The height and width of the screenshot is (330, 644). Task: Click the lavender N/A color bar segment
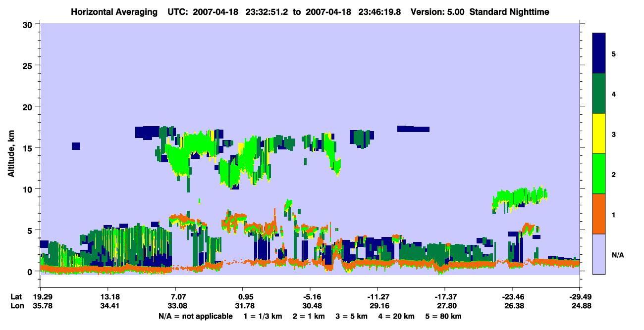[x=599, y=254]
